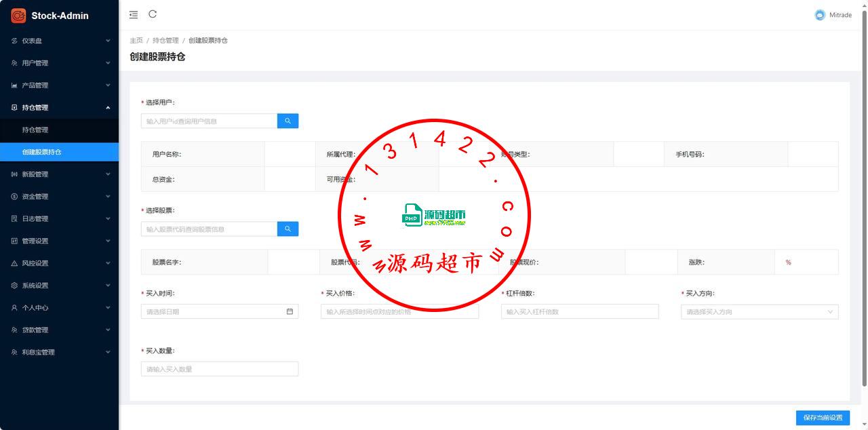This screenshot has width=868, height=430.
Task: Search user with the magnifier button
Action: [x=288, y=121]
